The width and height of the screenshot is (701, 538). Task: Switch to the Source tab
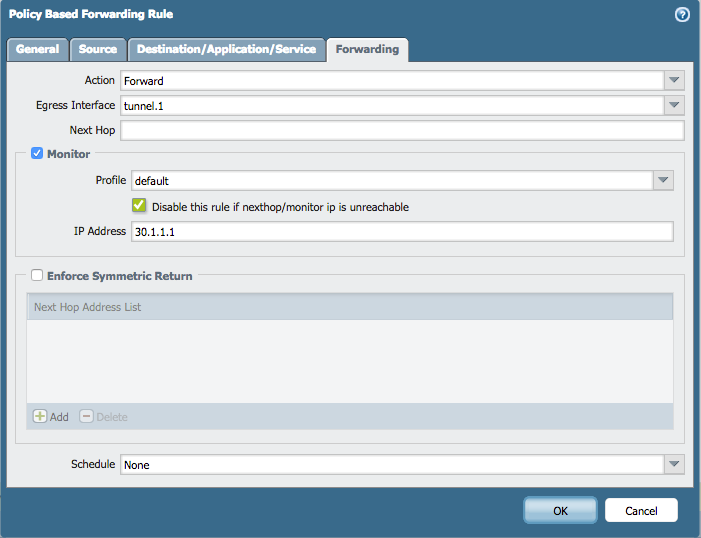tap(98, 49)
